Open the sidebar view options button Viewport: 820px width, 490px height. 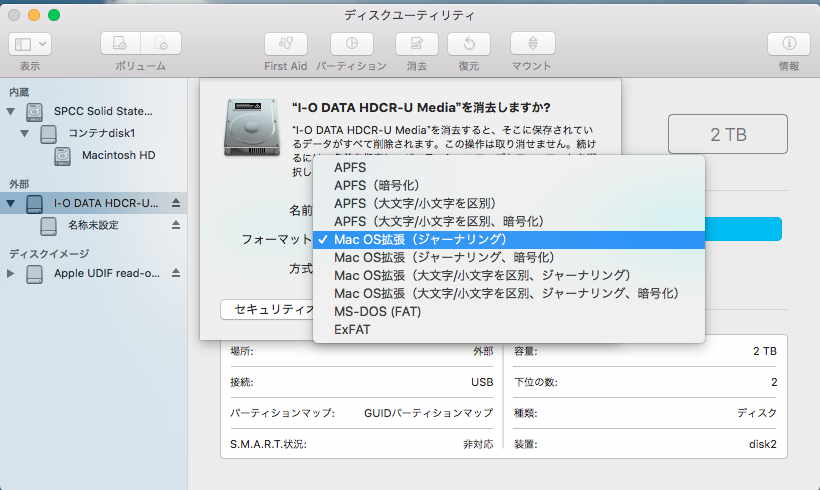[30, 44]
